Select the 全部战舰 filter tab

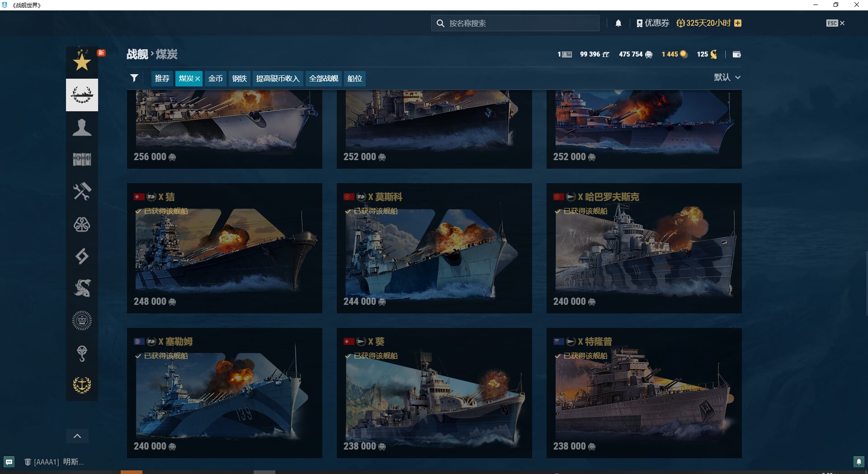click(323, 78)
